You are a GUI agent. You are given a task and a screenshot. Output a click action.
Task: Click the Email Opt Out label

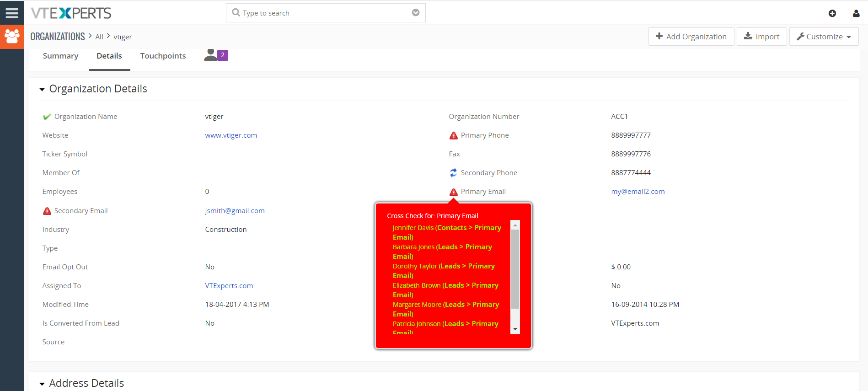[x=65, y=267]
